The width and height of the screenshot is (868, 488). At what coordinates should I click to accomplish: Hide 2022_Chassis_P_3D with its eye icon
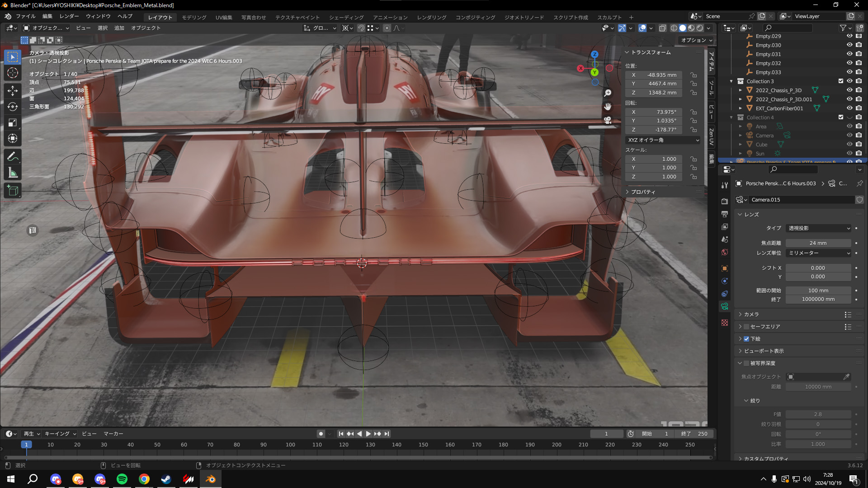849,90
